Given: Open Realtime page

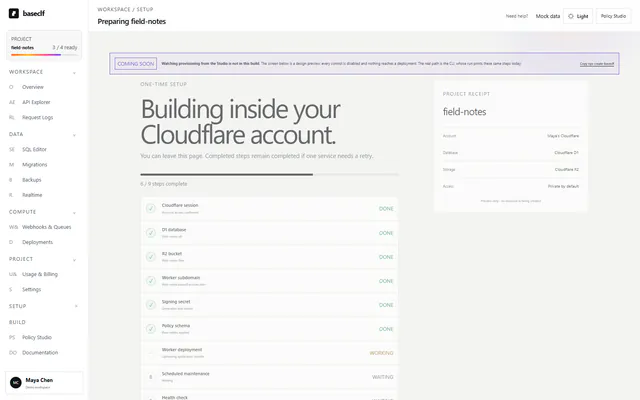Looking at the screenshot, I should [x=42, y=195].
